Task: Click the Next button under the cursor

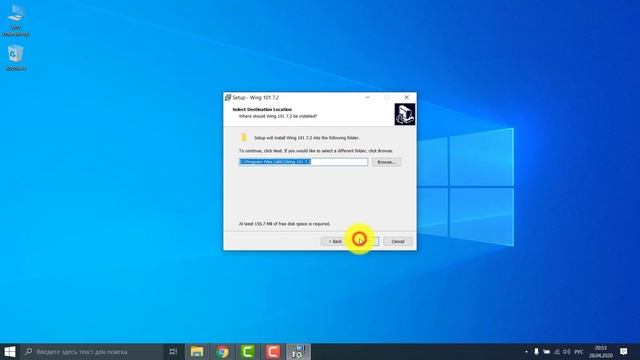Action: tap(364, 242)
